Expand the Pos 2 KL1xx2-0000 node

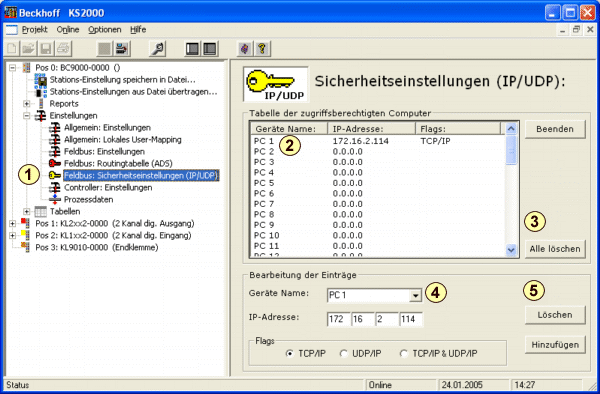[13, 235]
